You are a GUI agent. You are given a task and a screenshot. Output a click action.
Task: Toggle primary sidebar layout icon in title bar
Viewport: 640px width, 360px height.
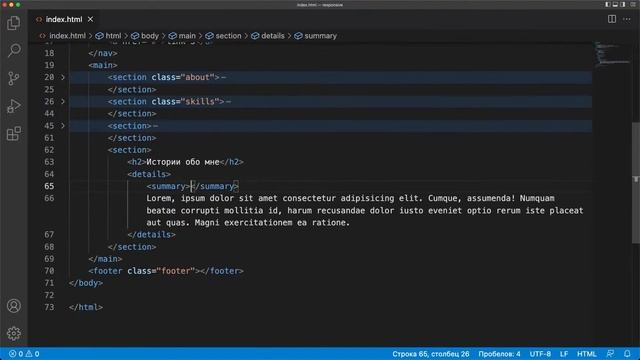pos(607,4)
